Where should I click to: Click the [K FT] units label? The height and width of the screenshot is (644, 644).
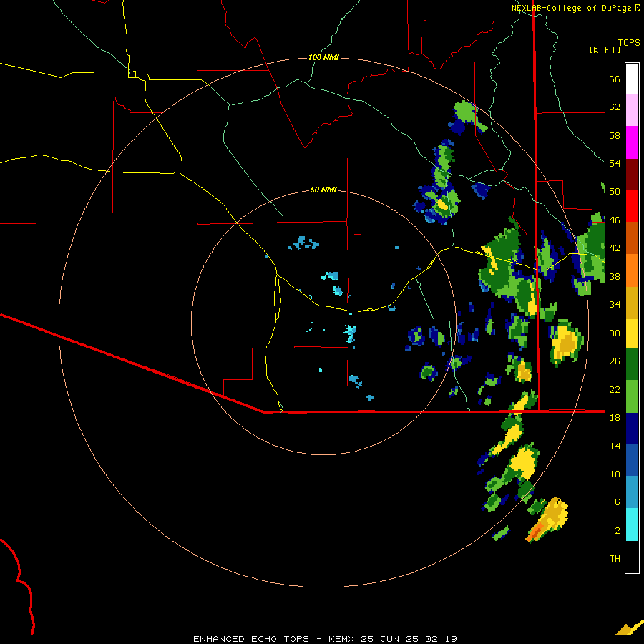[x=605, y=49]
